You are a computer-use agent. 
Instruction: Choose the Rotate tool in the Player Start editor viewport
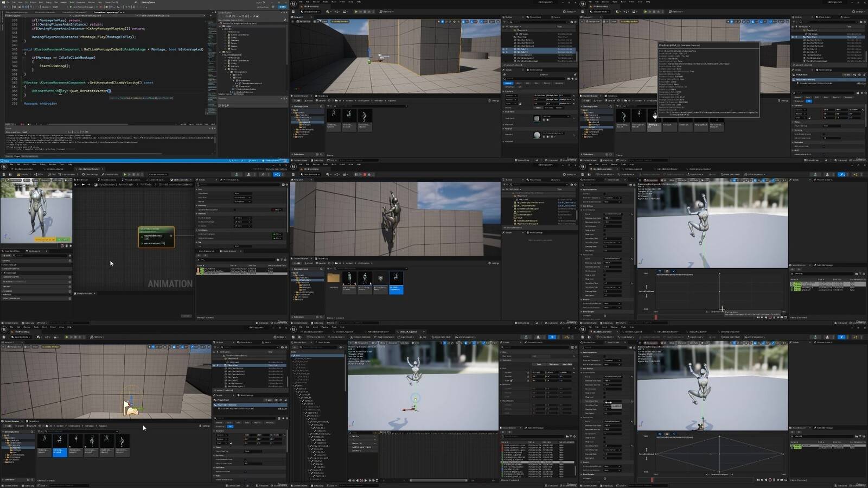[157, 347]
